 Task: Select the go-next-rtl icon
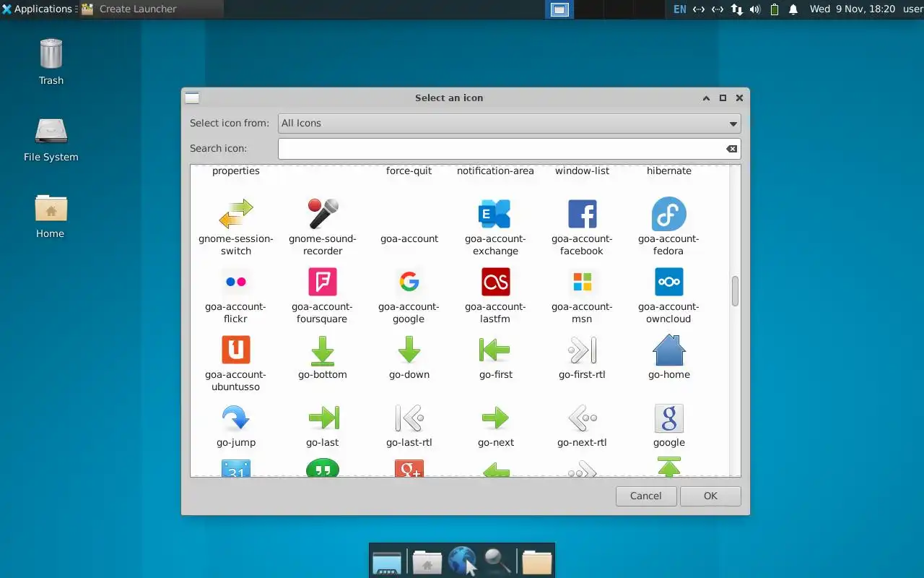[582, 418]
